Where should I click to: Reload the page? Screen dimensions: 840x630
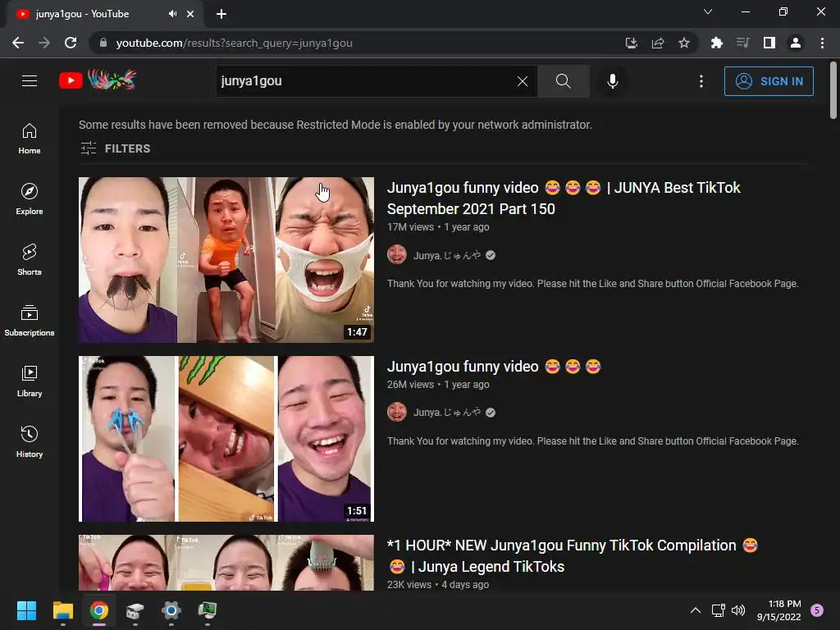coord(71,43)
